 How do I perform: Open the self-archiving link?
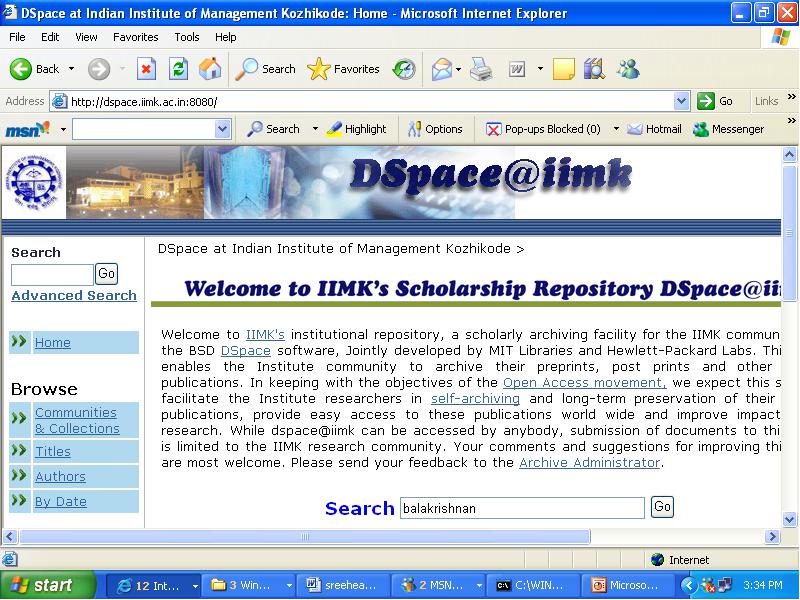(475, 398)
